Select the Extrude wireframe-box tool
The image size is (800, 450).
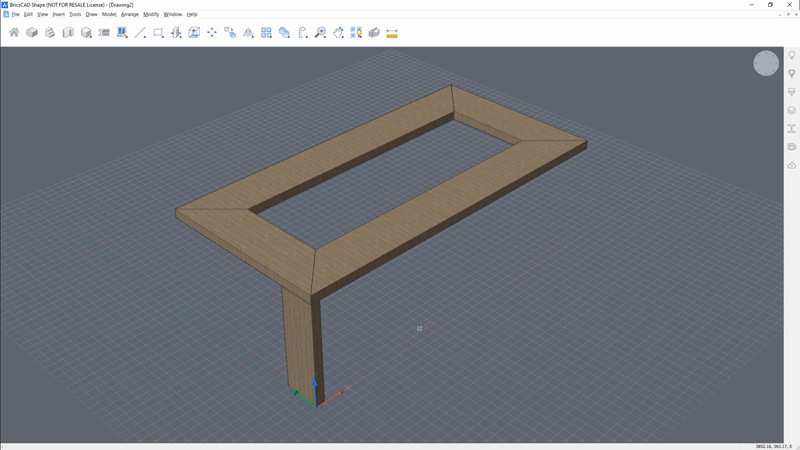(194, 33)
